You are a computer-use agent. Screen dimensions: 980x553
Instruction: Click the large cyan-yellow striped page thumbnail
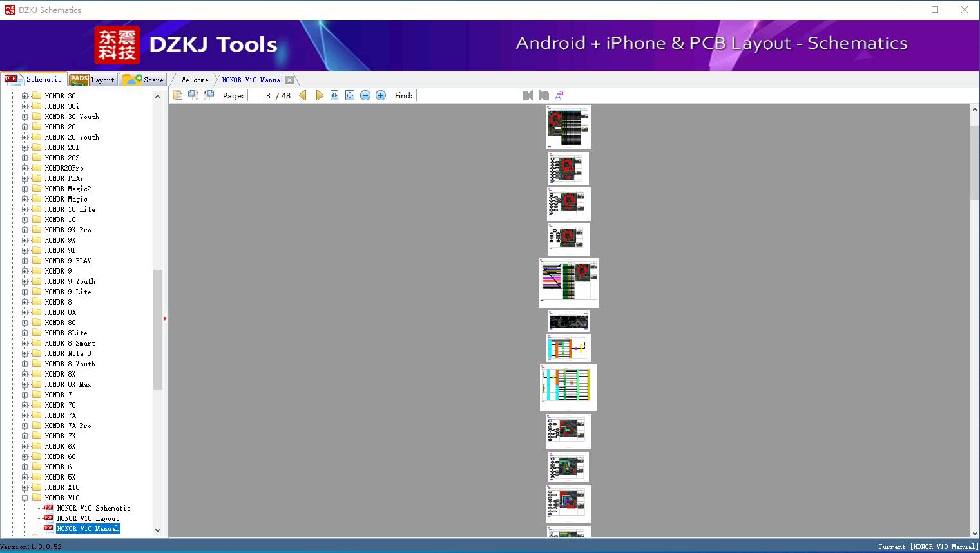coord(568,388)
